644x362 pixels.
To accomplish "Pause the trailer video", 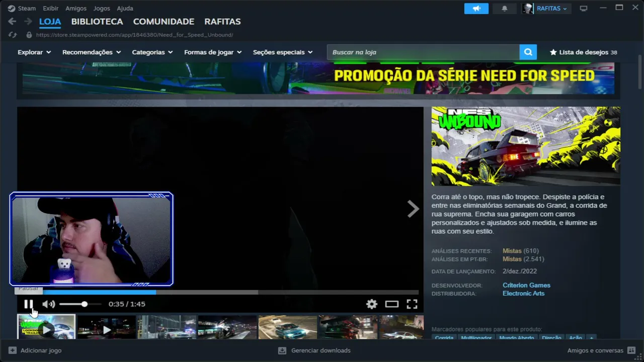I will (29, 304).
